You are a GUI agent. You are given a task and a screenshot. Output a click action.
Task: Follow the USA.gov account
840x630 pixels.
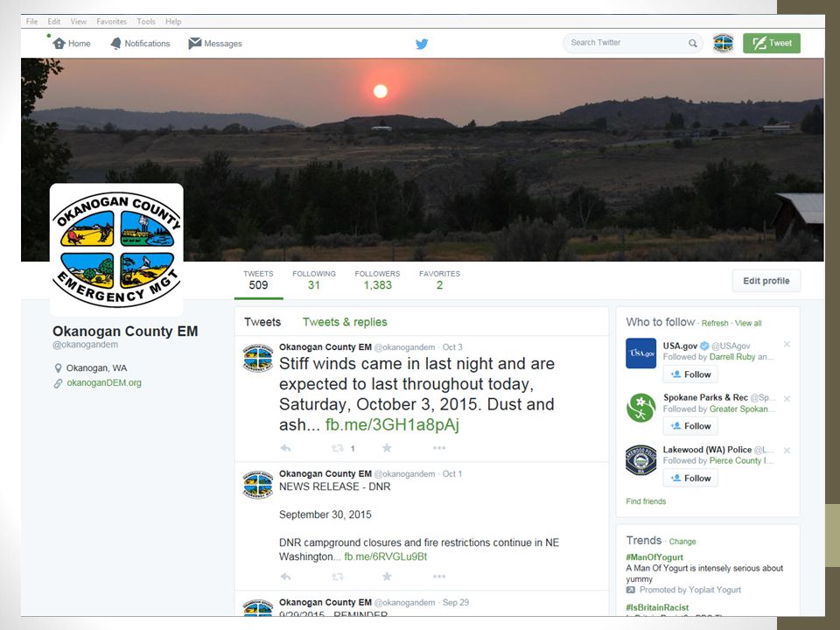690,374
